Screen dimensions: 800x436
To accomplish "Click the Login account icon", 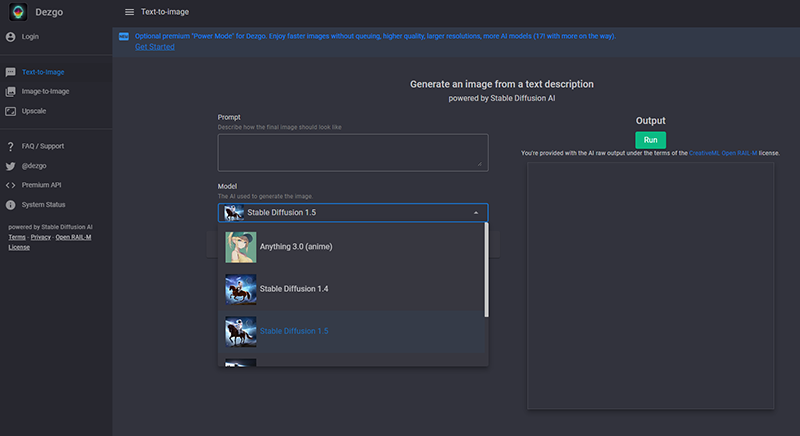I will tap(10, 37).
